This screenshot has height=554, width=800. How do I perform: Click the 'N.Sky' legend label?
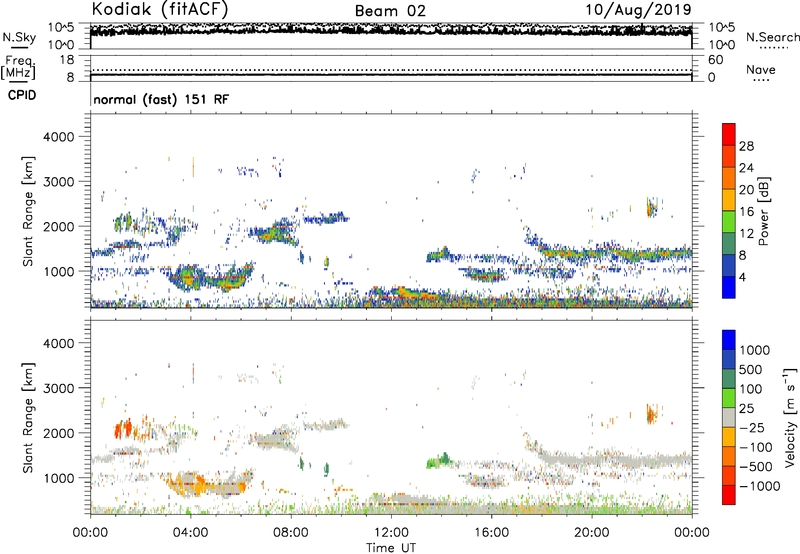pos(19,37)
